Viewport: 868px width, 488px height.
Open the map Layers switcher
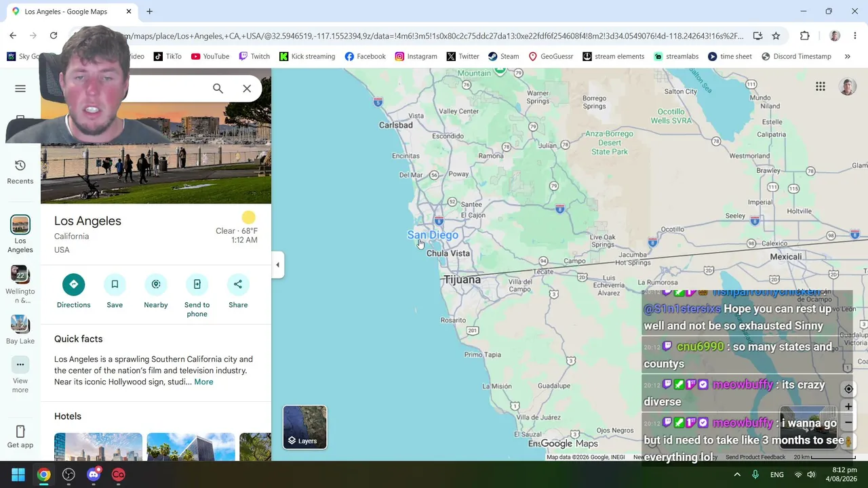[304, 427]
